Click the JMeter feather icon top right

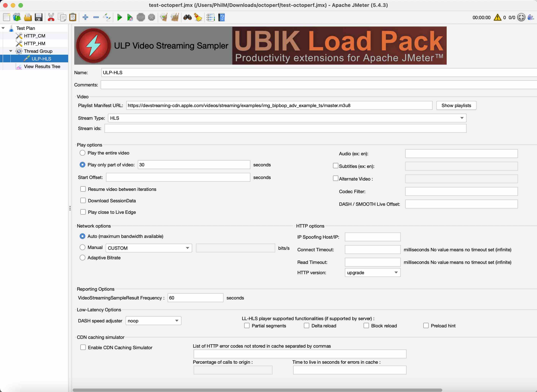point(530,17)
